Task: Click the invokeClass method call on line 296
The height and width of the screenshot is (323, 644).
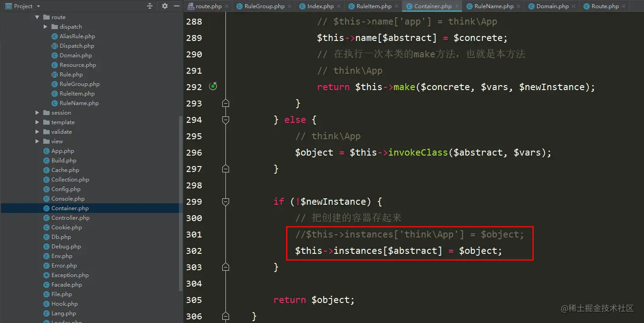Action: (x=418, y=152)
